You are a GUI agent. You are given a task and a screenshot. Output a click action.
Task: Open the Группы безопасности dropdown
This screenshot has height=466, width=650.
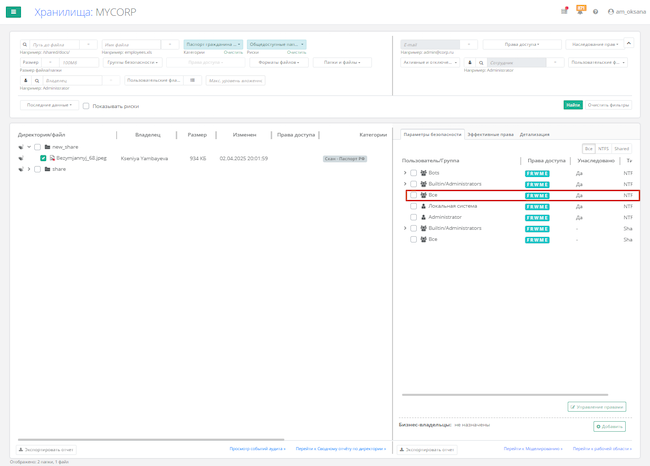tap(133, 63)
